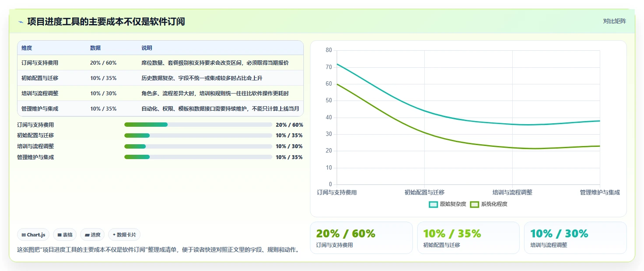Screen dimensions: 644x271
Task: Click the 初始配置与迁移 progress bar
Action: click(x=198, y=135)
